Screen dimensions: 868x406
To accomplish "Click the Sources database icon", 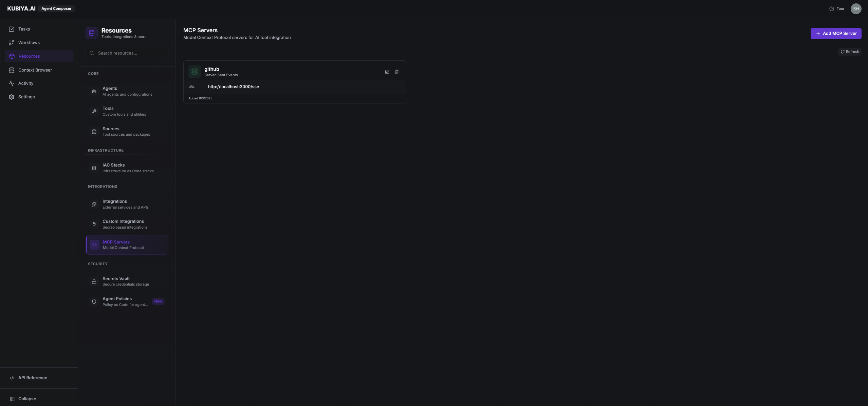I will click(x=94, y=132).
